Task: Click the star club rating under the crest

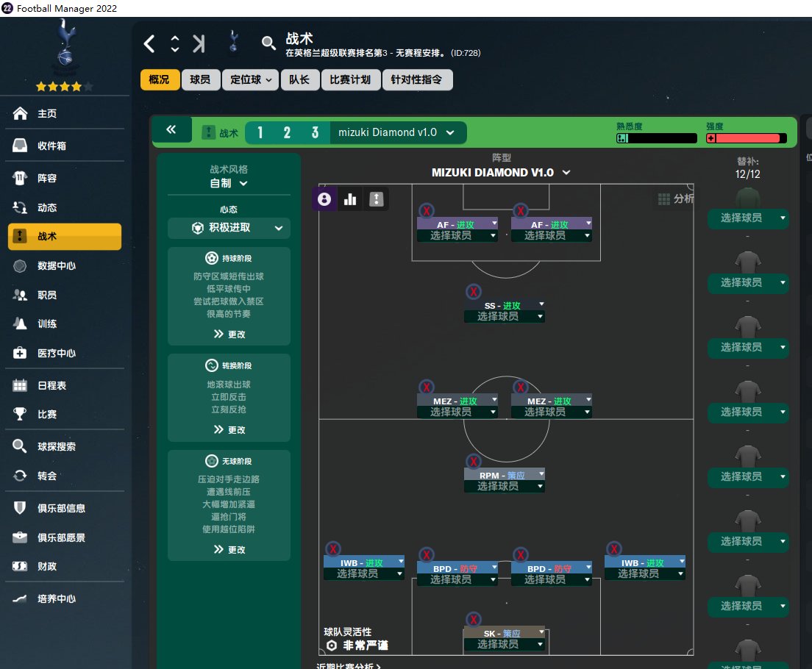Action: pyautogui.click(x=64, y=87)
